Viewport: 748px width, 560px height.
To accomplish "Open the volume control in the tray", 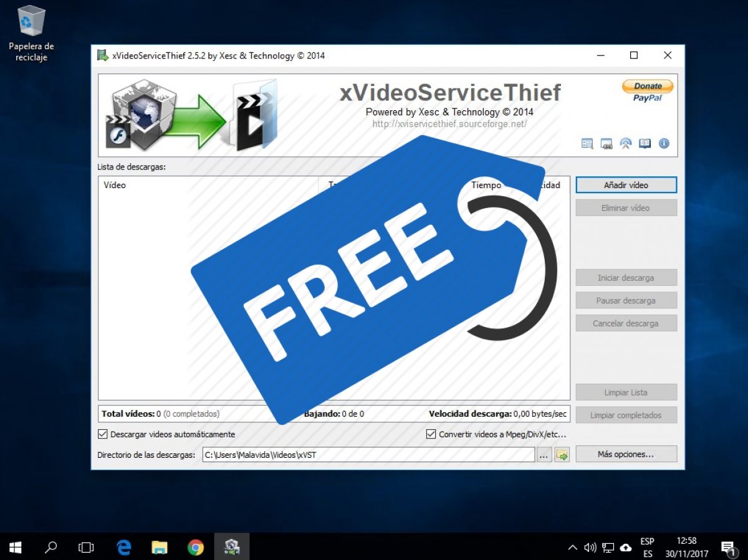I will (590, 548).
